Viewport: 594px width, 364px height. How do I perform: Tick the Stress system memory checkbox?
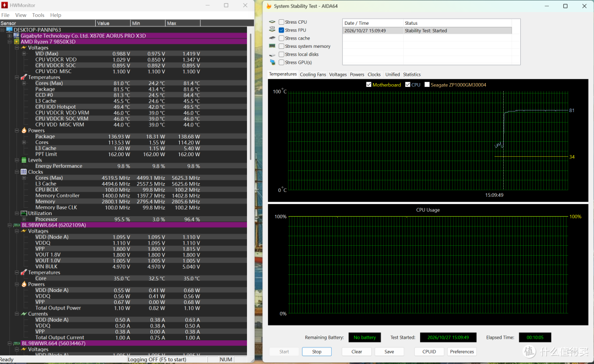[x=282, y=46]
